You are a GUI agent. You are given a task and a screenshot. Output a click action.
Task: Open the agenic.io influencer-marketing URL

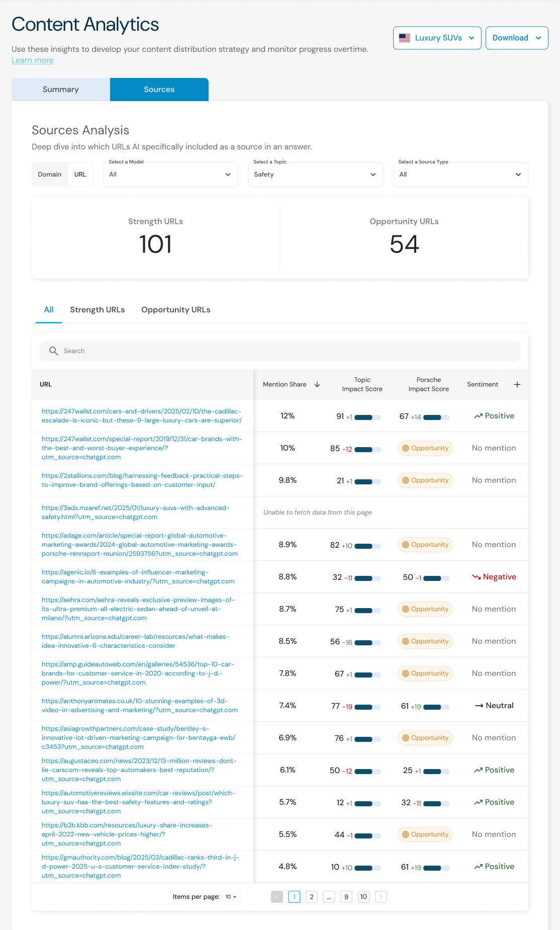138,577
